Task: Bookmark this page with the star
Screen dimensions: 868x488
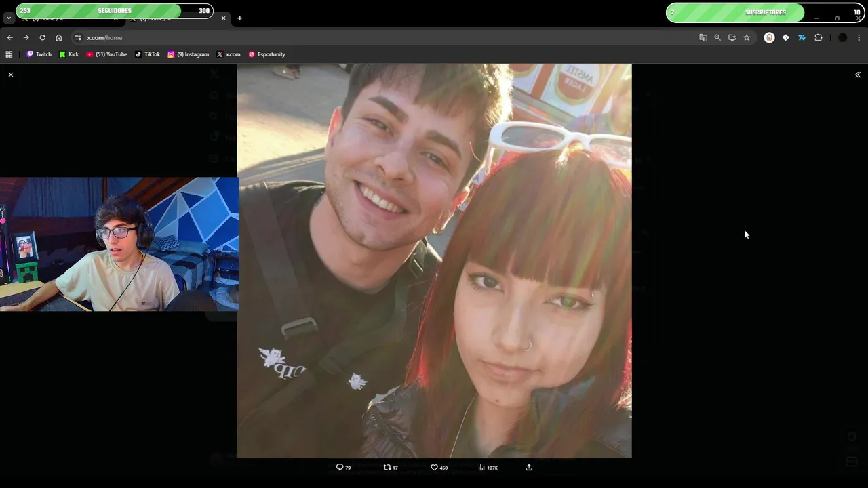Action: pyautogui.click(x=747, y=37)
